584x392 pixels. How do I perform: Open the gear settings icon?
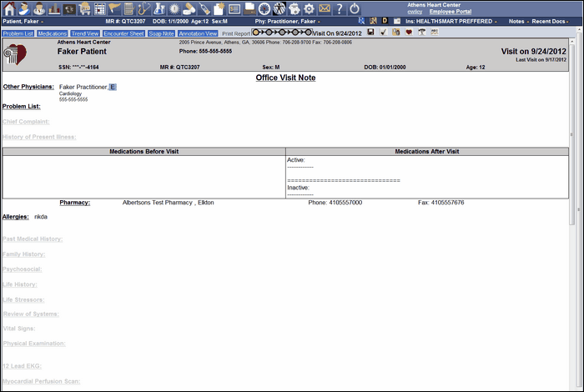[x=310, y=8]
